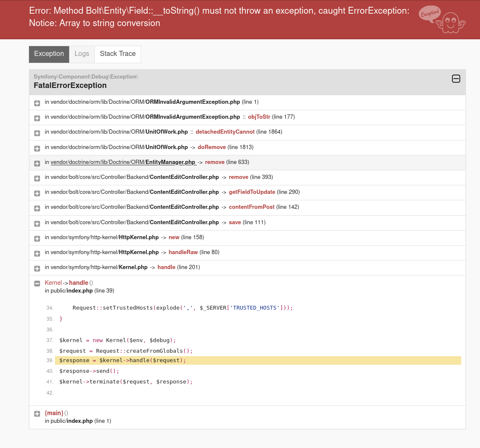Click the contentFromPost method link
480x448 pixels.
tap(252, 207)
